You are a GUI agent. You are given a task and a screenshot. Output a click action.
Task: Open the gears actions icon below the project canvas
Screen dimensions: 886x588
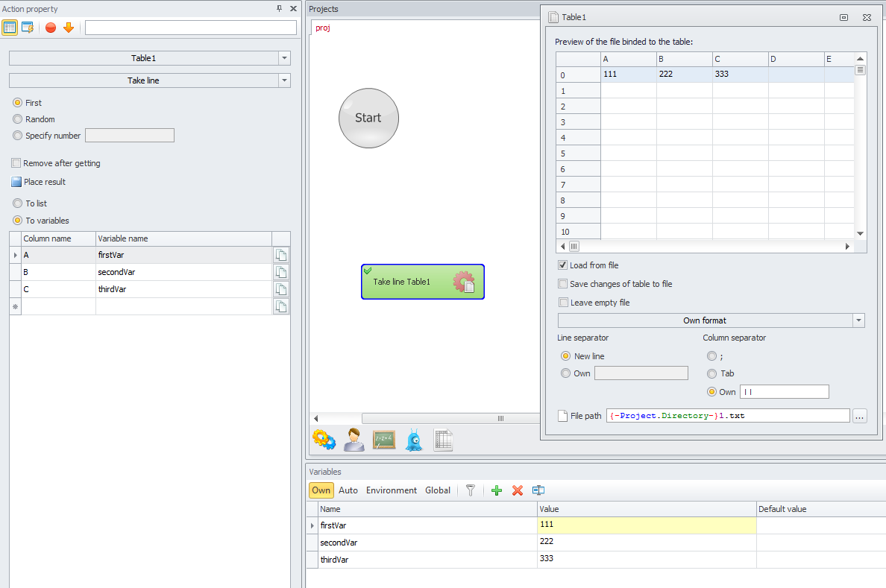click(324, 440)
